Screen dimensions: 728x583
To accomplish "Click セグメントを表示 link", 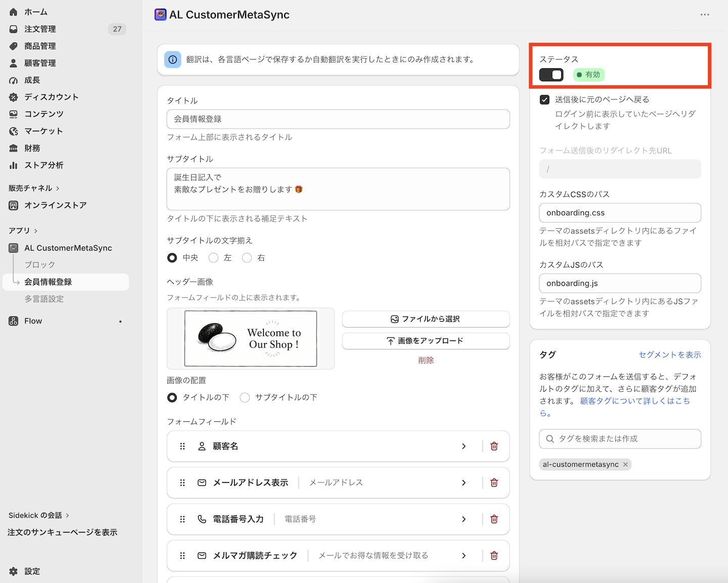I will click(x=670, y=355).
